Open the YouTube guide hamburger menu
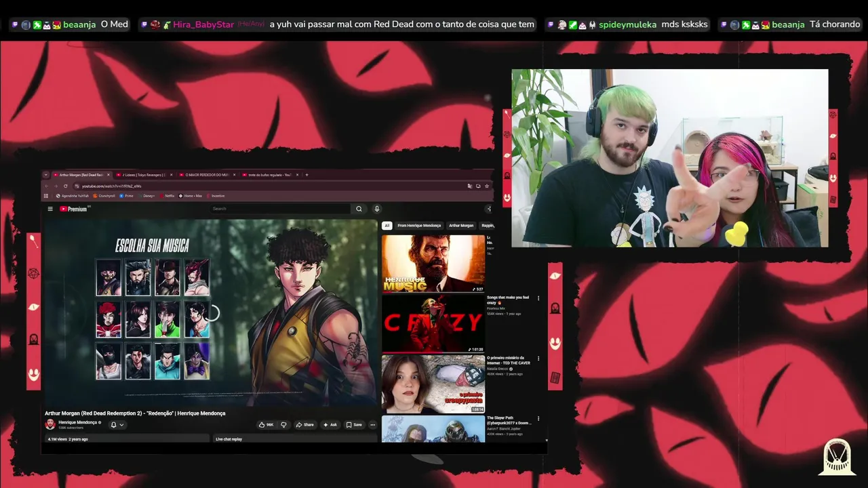 [x=50, y=209]
